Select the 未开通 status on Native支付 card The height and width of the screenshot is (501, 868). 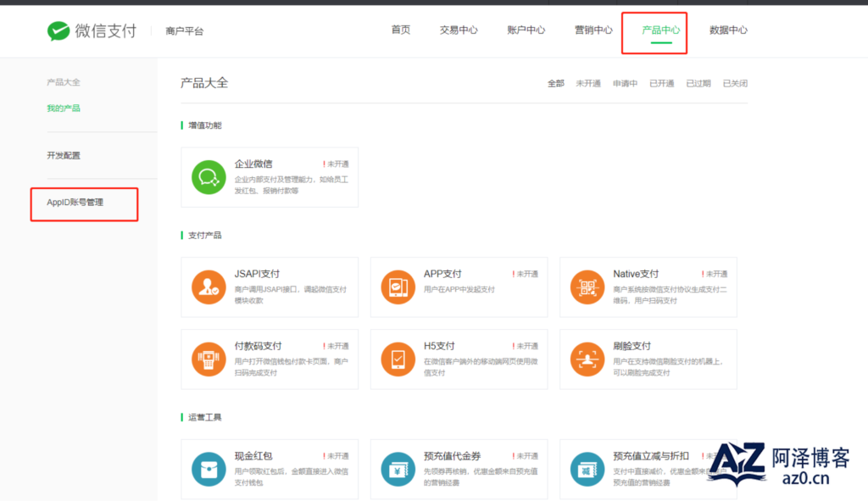click(x=715, y=274)
